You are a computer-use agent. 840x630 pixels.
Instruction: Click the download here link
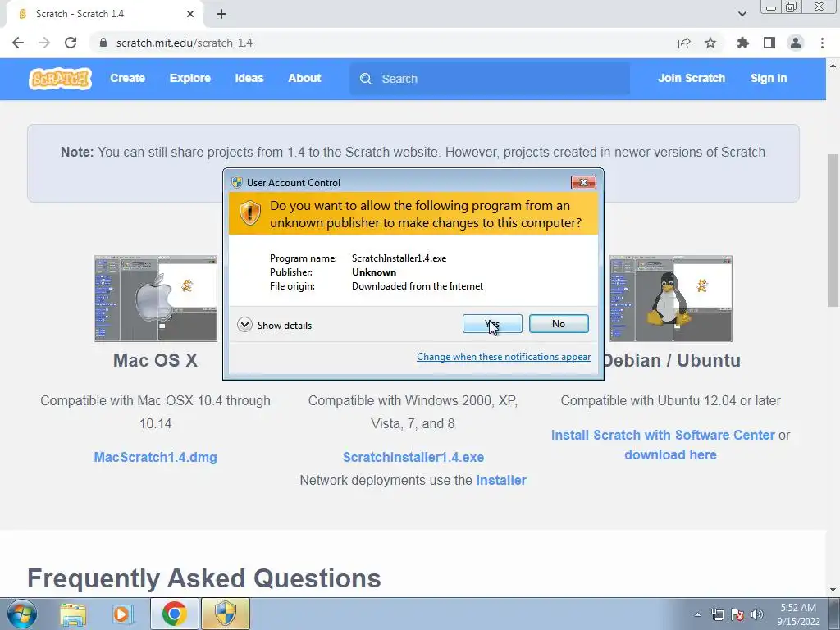671,454
